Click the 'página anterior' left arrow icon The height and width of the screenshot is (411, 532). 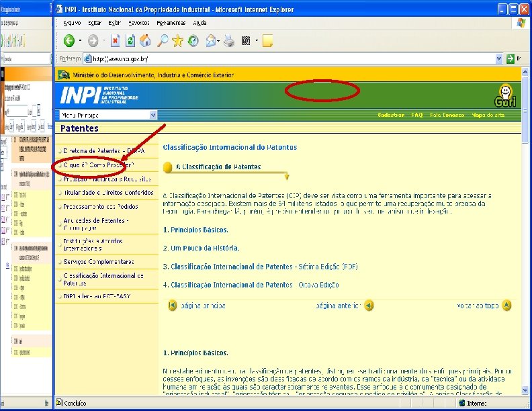pos(369,306)
